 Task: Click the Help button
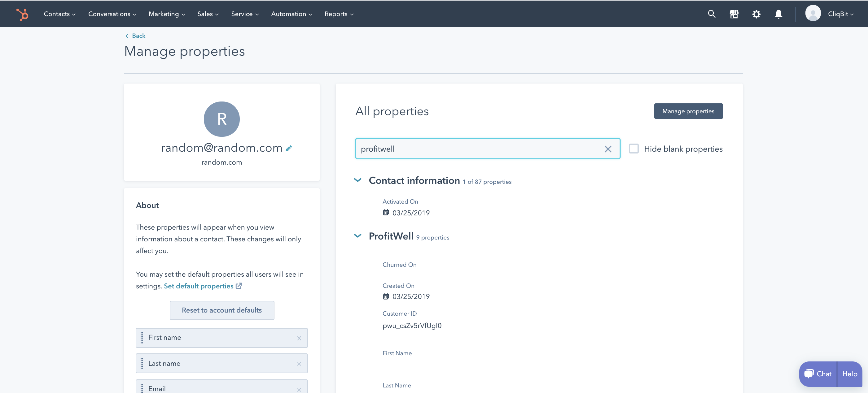pyautogui.click(x=849, y=374)
